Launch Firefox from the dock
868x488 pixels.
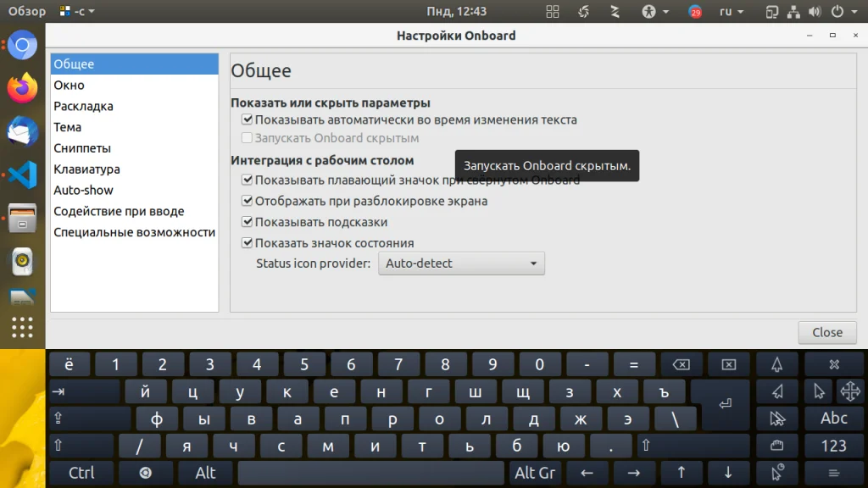[x=22, y=88]
